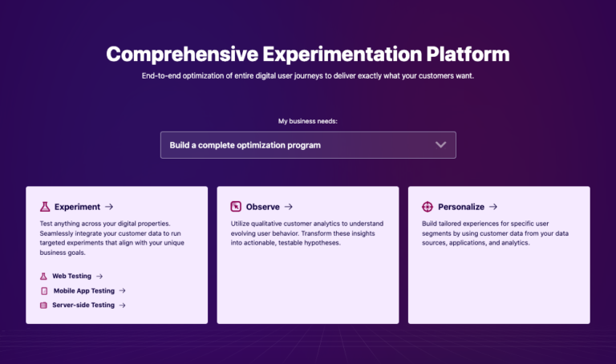Click the Mobile App Testing phone icon
616x364 pixels.
[x=44, y=291]
